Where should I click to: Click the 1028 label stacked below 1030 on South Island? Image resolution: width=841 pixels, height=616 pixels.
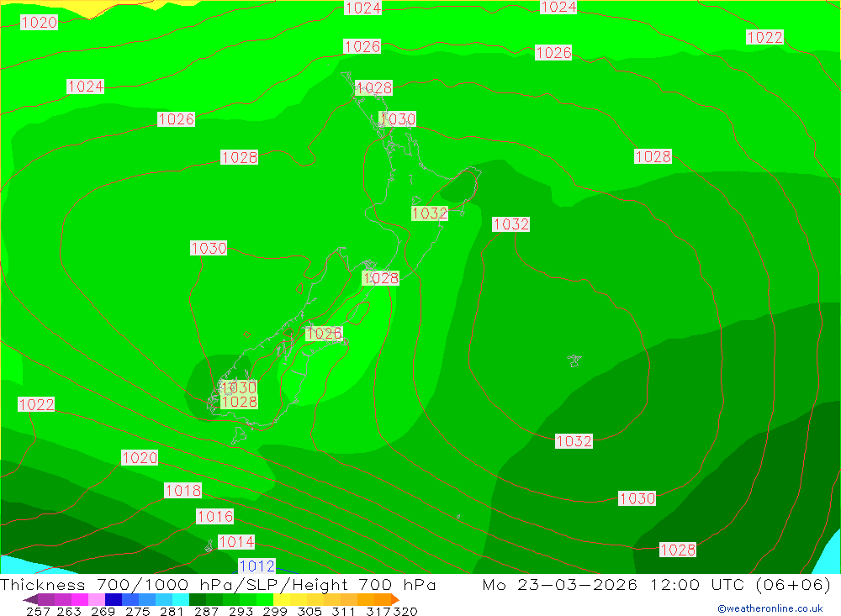click(x=239, y=402)
